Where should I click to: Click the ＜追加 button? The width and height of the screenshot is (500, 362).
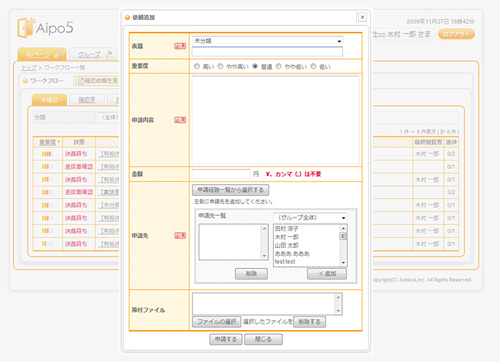[x=327, y=274]
